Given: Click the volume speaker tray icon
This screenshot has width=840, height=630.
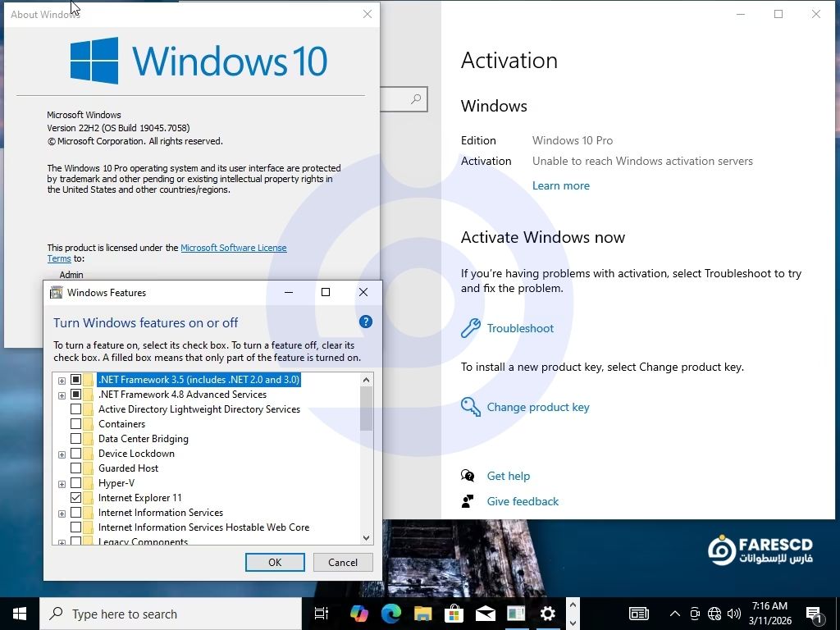Looking at the screenshot, I should pyautogui.click(x=733, y=614).
